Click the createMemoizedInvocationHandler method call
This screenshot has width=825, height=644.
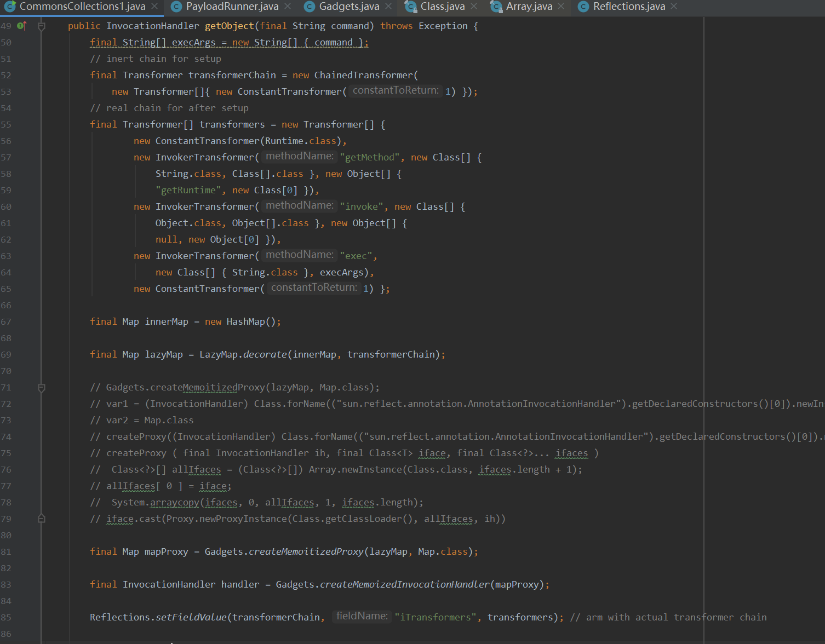(405, 584)
